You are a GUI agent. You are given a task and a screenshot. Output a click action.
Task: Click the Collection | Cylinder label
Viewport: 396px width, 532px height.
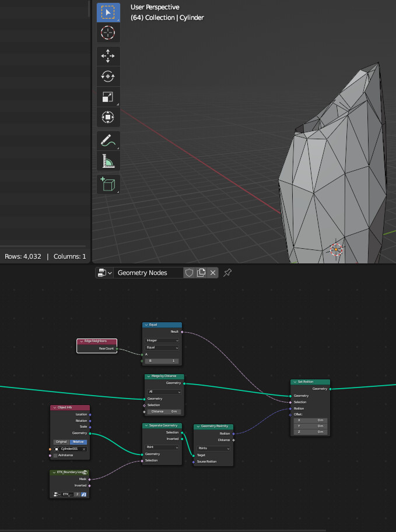click(x=167, y=17)
